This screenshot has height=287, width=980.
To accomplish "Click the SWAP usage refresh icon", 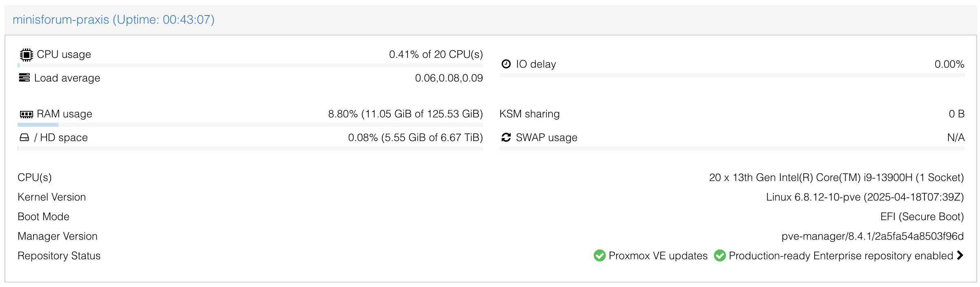I will pyautogui.click(x=506, y=138).
